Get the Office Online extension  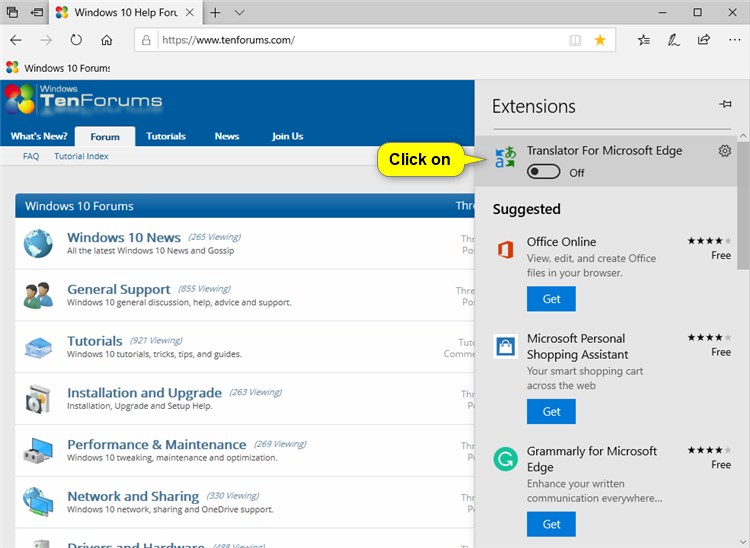pos(551,299)
